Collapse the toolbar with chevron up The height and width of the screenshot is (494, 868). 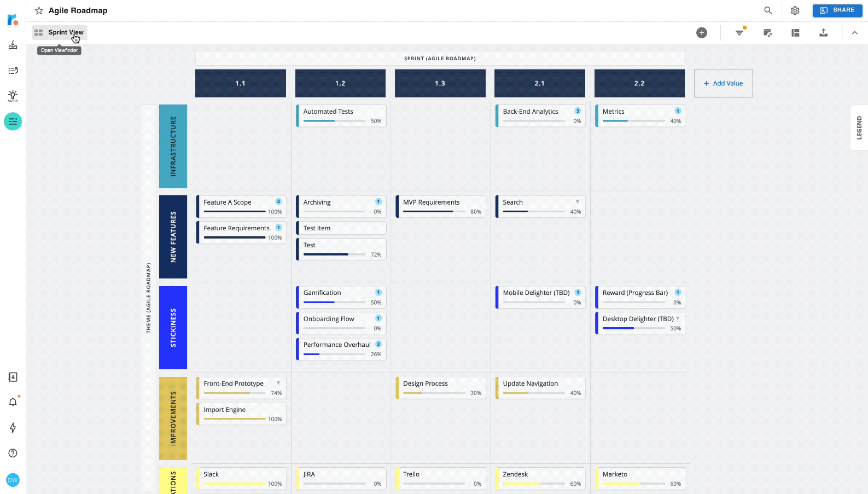(x=855, y=33)
